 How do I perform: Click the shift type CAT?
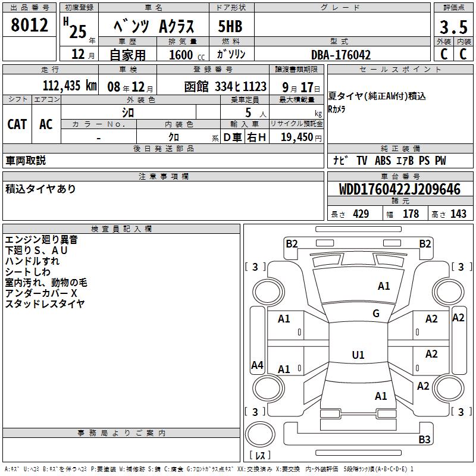[x=17, y=124]
